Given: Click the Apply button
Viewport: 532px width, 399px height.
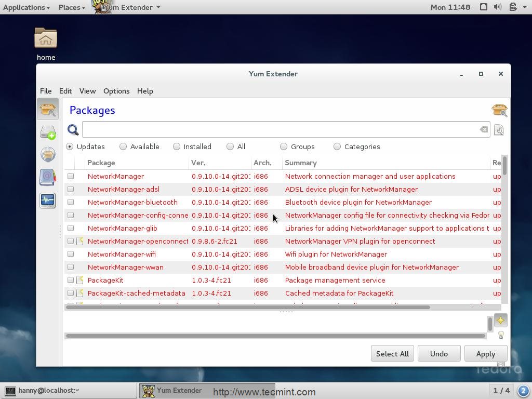Looking at the screenshot, I should point(485,354).
